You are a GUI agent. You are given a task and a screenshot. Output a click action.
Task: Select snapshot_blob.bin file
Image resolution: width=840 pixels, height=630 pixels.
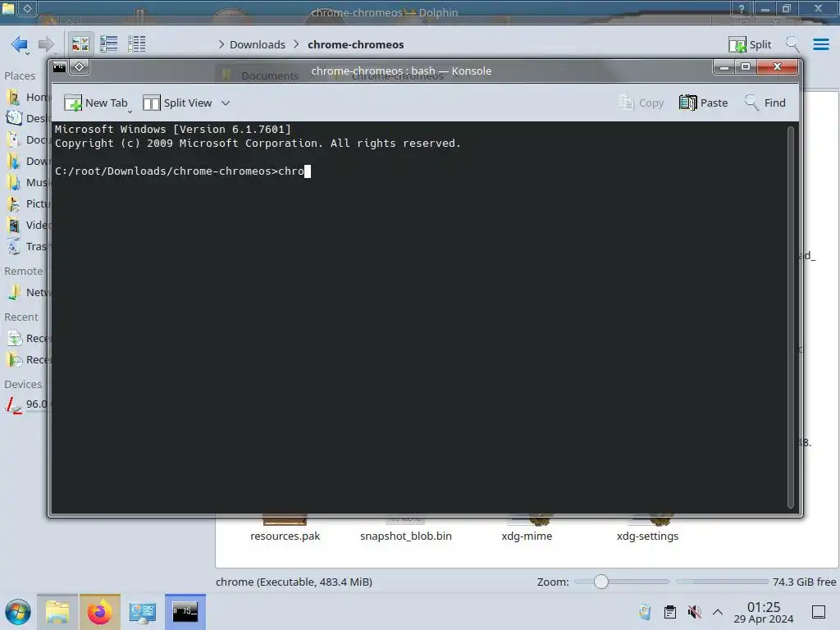[x=405, y=536]
